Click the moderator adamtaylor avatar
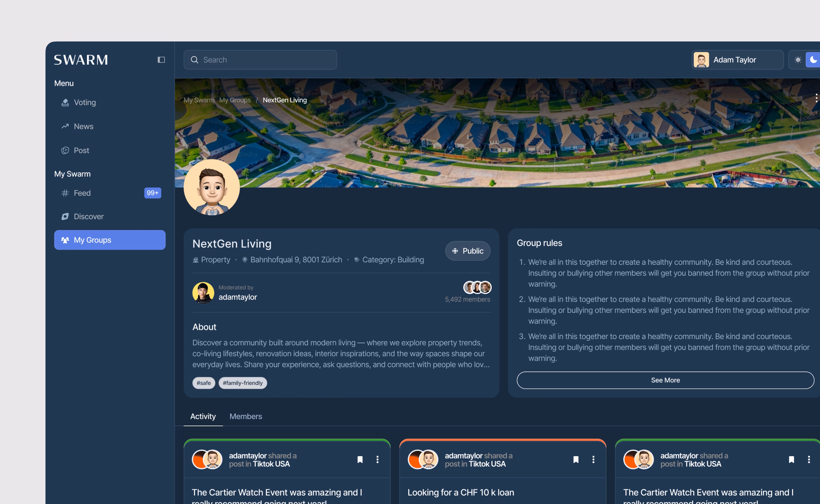 pos(203,293)
